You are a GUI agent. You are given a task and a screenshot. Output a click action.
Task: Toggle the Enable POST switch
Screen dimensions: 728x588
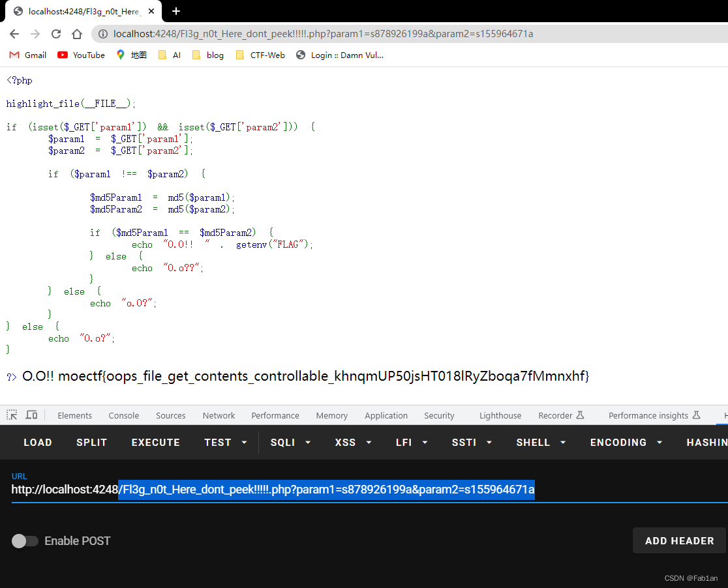pyautogui.click(x=25, y=540)
